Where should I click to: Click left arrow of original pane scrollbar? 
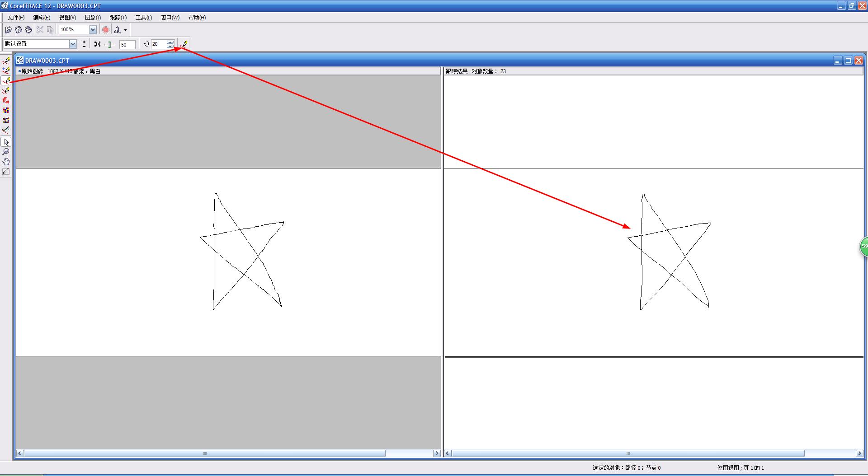pos(20,453)
